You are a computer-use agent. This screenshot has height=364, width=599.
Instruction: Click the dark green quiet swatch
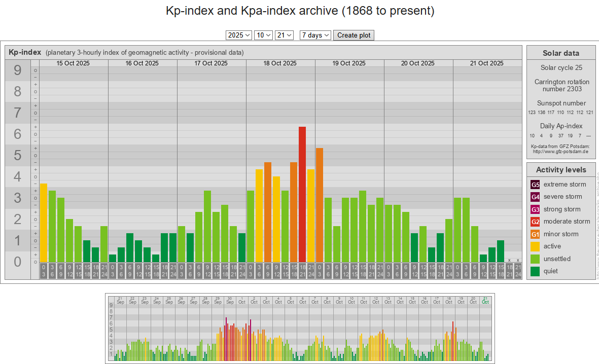point(535,271)
